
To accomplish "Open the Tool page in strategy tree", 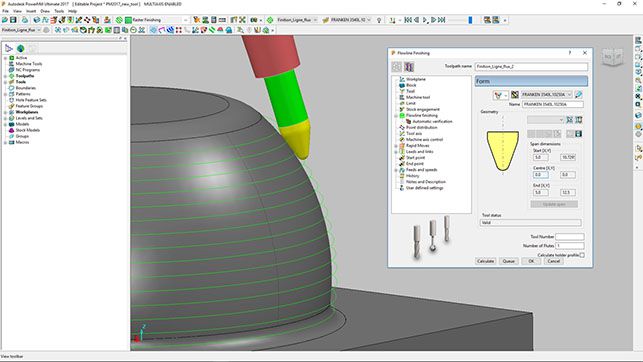I will 410,91.
